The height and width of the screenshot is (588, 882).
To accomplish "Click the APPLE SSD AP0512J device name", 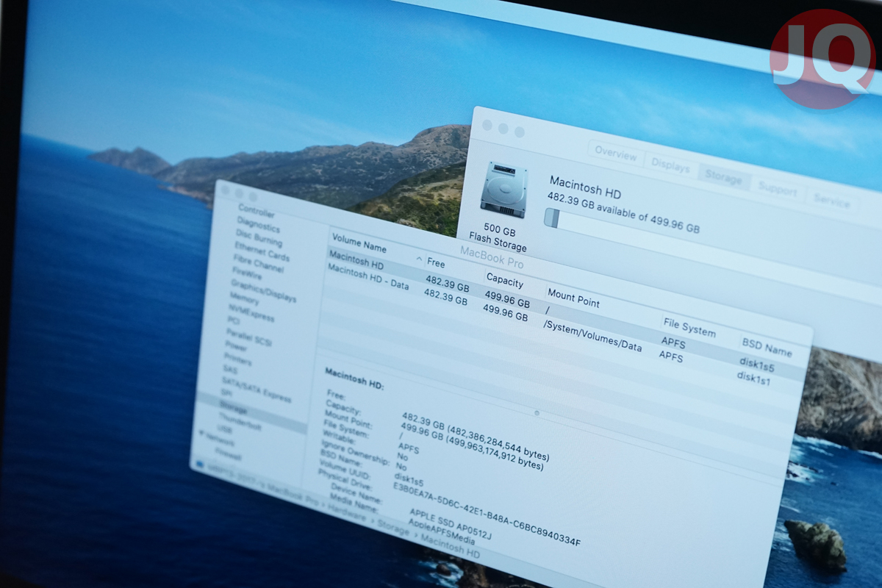I will (x=450, y=523).
